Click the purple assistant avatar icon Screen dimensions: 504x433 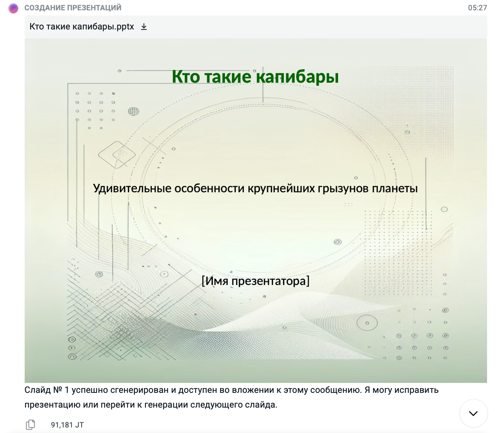pos(13,8)
